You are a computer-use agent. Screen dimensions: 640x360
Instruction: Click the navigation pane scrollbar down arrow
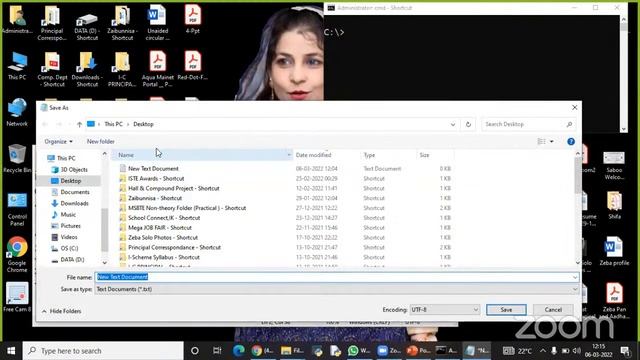(x=104, y=262)
